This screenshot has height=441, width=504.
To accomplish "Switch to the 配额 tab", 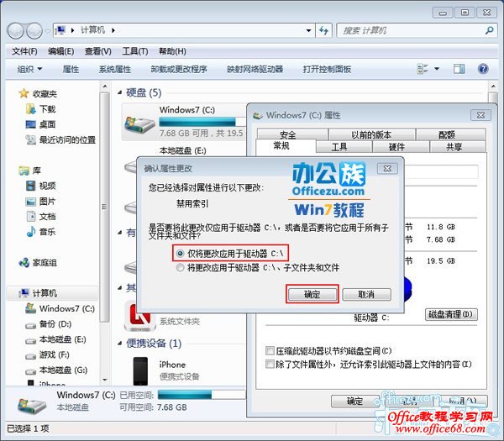I will point(450,134).
